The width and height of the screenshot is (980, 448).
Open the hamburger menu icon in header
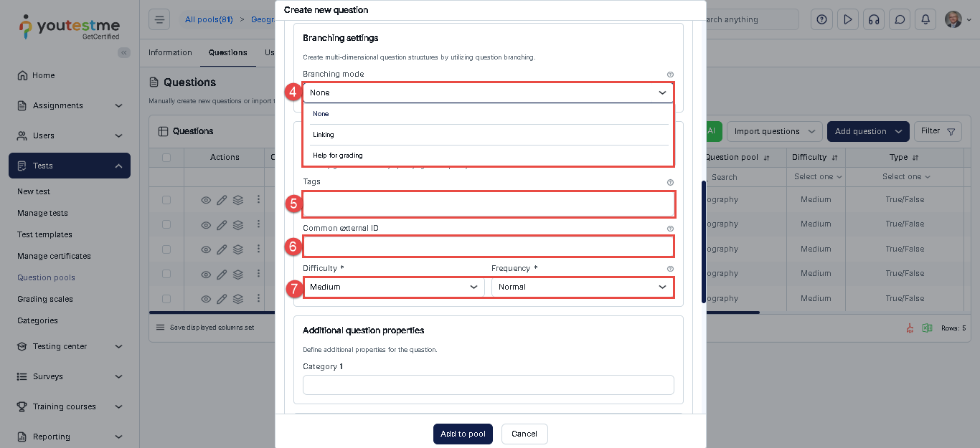tap(159, 19)
